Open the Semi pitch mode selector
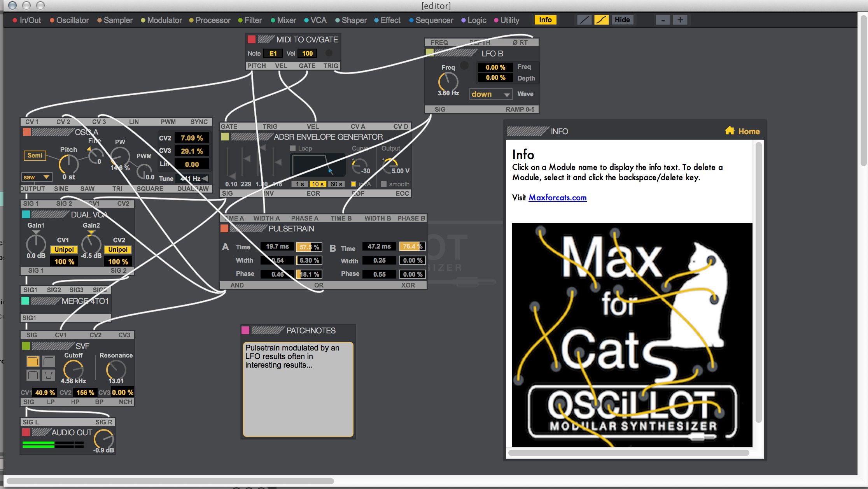This screenshot has height=489, width=868. (35, 155)
